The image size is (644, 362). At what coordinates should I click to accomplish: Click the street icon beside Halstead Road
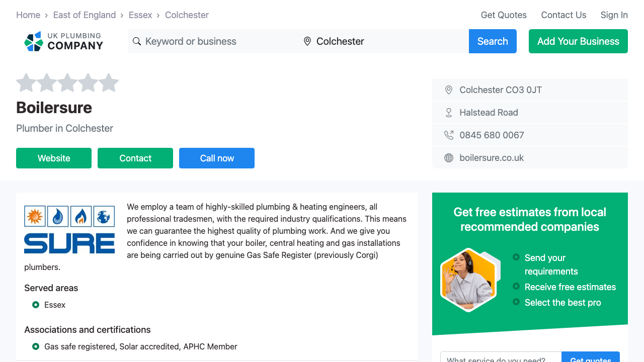[x=448, y=112]
